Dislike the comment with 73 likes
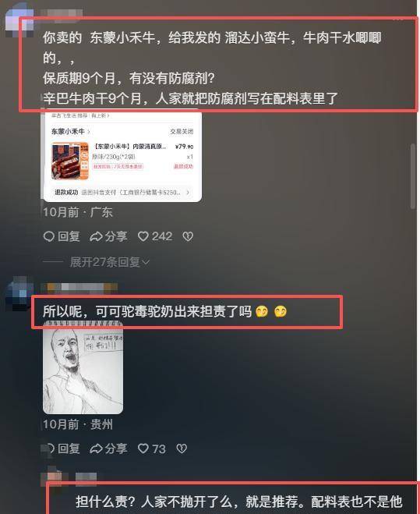This screenshot has width=420, height=514. pyautogui.click(x=182, y=448)
